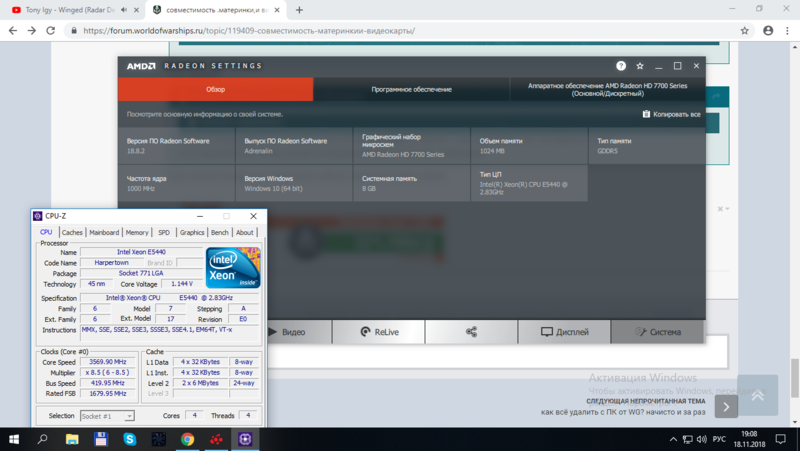
Task: Open the small collapse arrow beside the ad
Action: point(727,209)
